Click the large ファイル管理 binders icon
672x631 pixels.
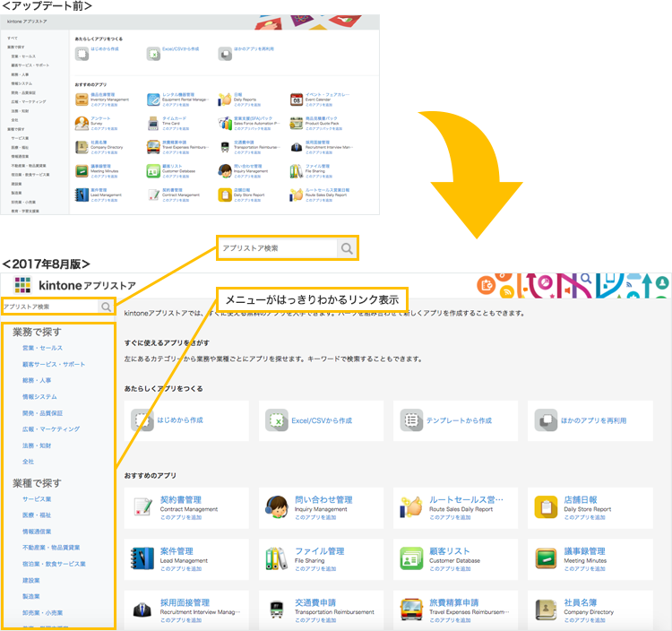pyautogui.click(x=277, y=558)
